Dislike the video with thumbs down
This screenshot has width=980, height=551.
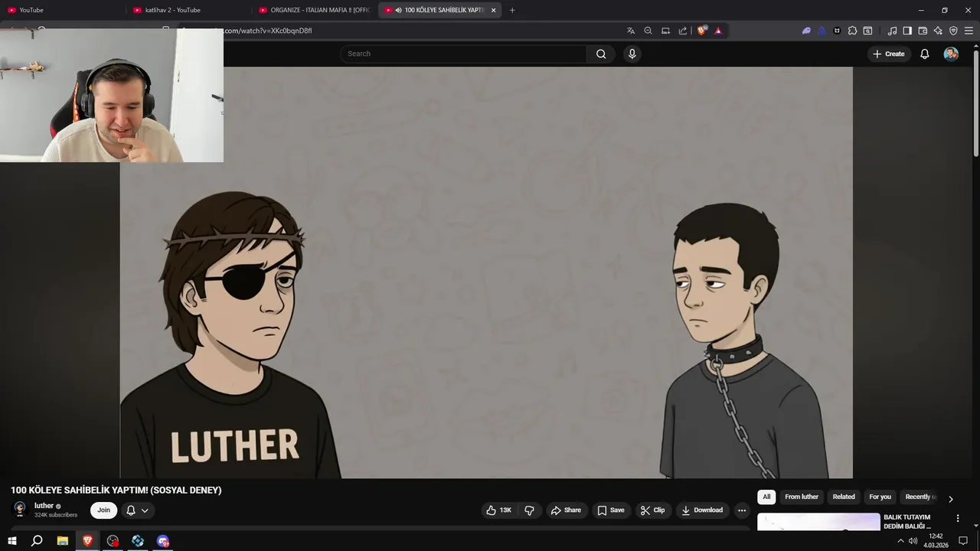click(x=529, y=510)
